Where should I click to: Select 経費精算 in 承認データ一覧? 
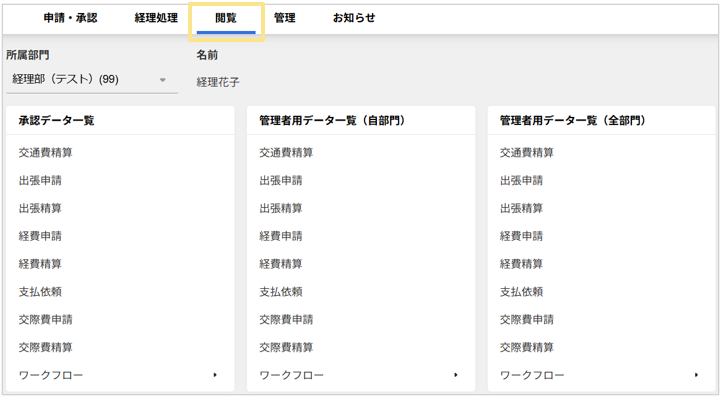click(40, 264)
